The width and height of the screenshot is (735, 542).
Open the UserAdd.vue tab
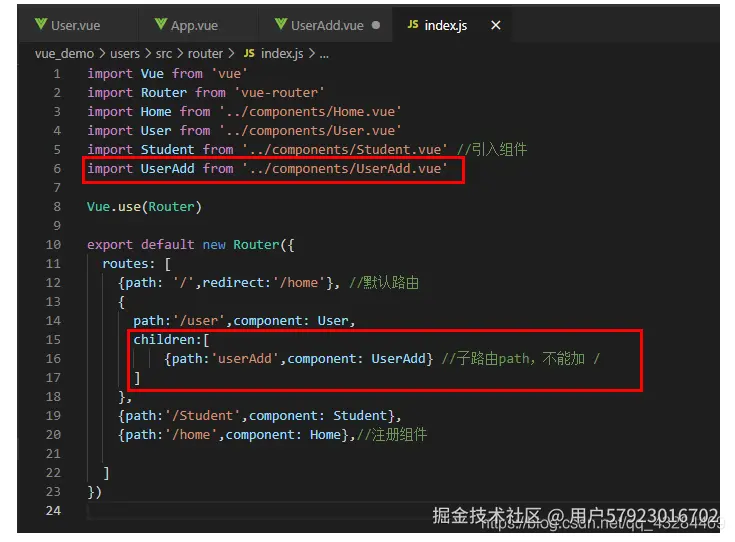point(325,25)
